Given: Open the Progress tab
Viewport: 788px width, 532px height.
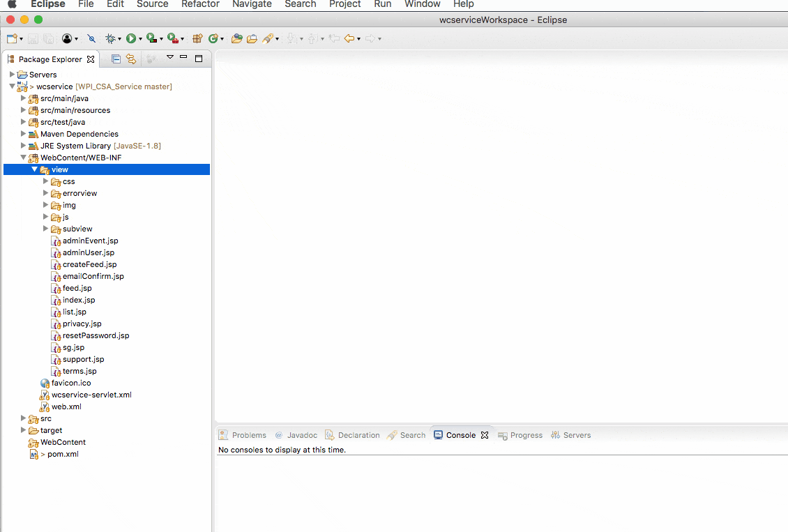Looking at the screenshot, I should [520, 435].
